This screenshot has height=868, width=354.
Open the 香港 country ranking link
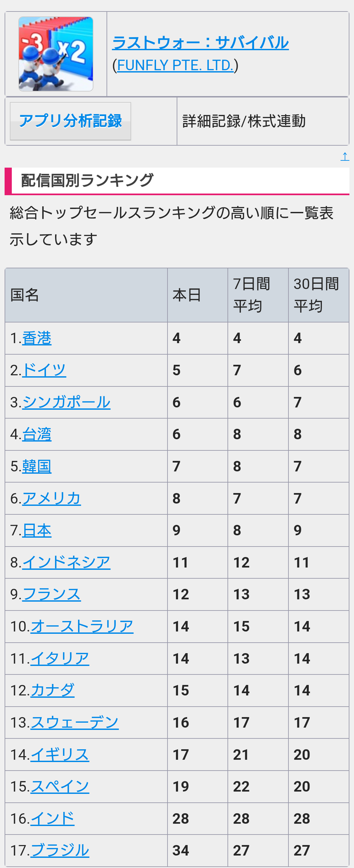click(x=37, y=338)
